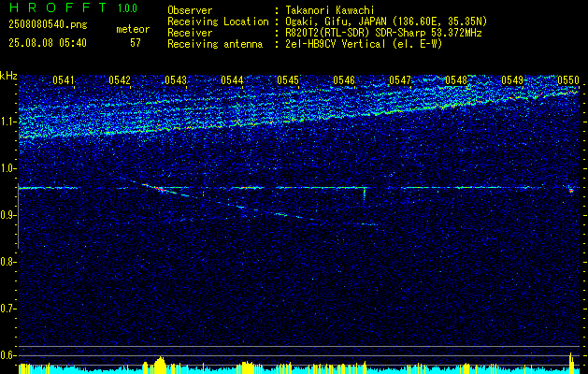Screen dimensions: 588x374
Task: Click the 0548 time marker
Action: tap(456, 79)
